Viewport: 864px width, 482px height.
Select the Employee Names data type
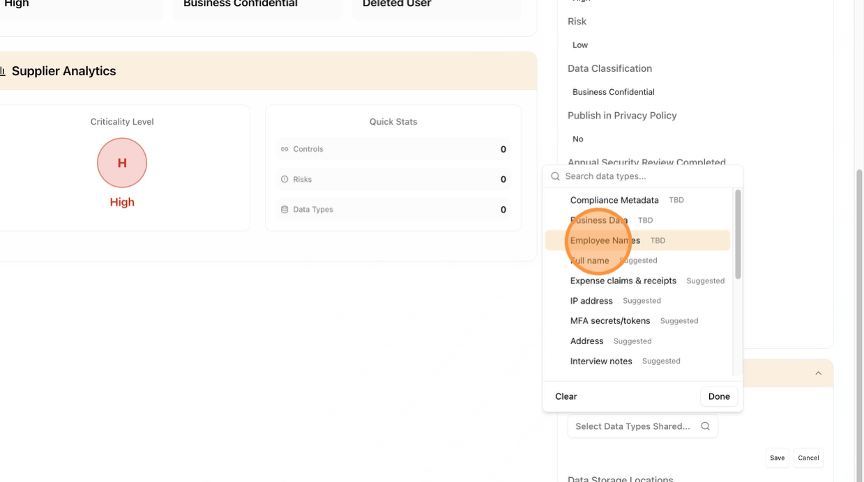tap(605, 241)
